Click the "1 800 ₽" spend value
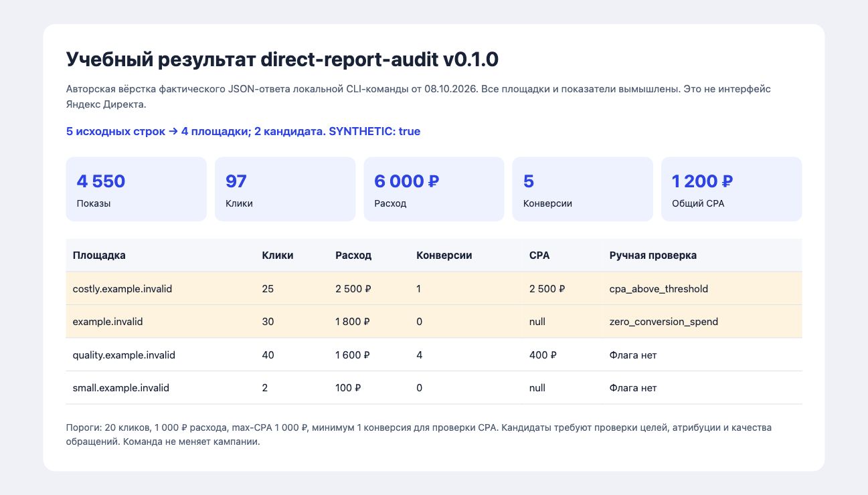Viewport: 868px width, 495px height. (x=353, y=322)
